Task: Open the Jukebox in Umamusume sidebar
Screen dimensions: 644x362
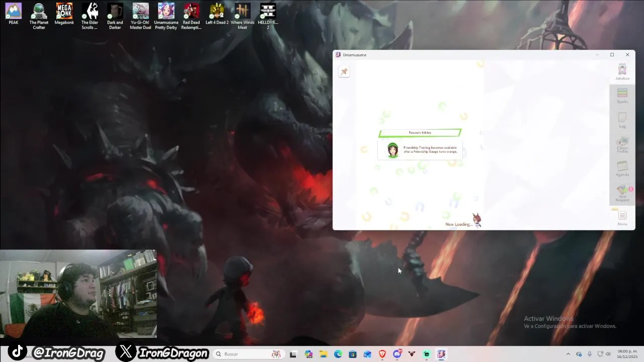Action: pos(622,72)
